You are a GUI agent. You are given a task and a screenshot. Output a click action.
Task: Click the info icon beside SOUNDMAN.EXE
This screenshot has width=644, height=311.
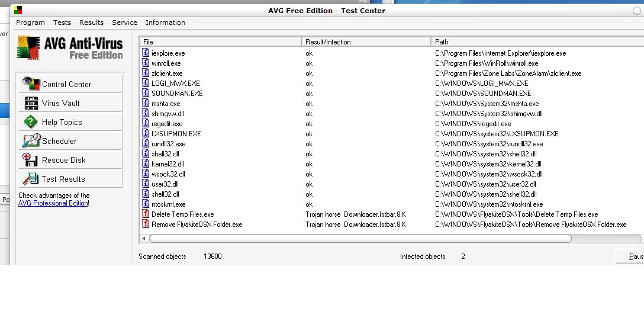coord(146,93)
